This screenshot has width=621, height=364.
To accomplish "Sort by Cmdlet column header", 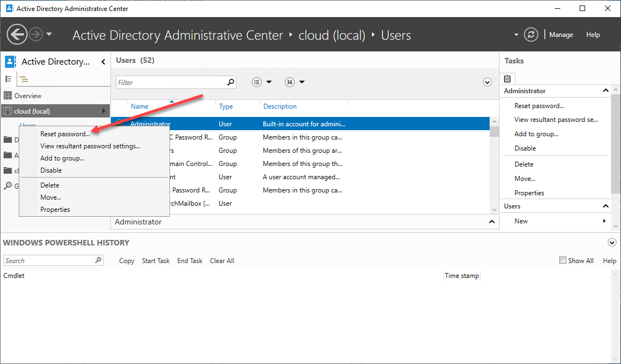I will coord(14,276).
